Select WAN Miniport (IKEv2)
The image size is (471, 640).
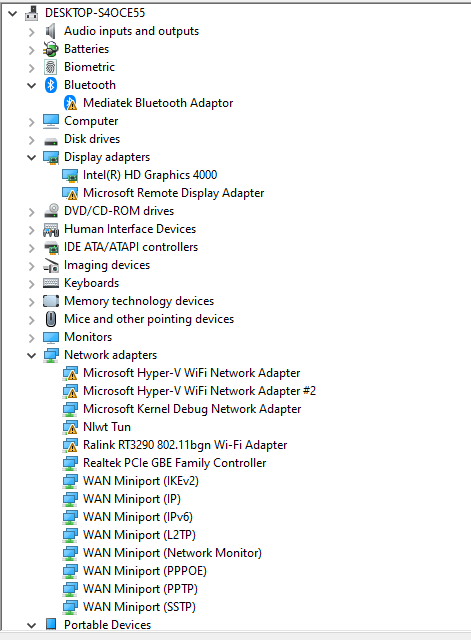pyautogui.click(x=140, y=481)
